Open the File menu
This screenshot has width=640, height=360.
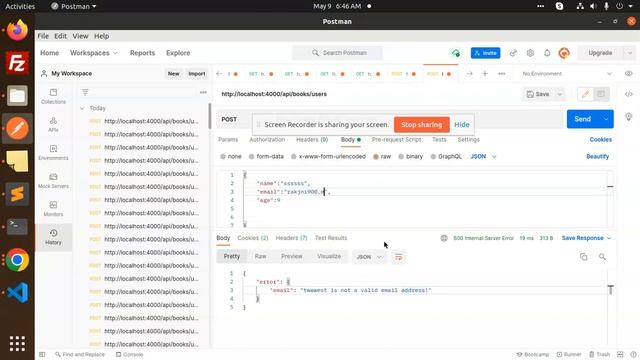click(x=43, y=36)
